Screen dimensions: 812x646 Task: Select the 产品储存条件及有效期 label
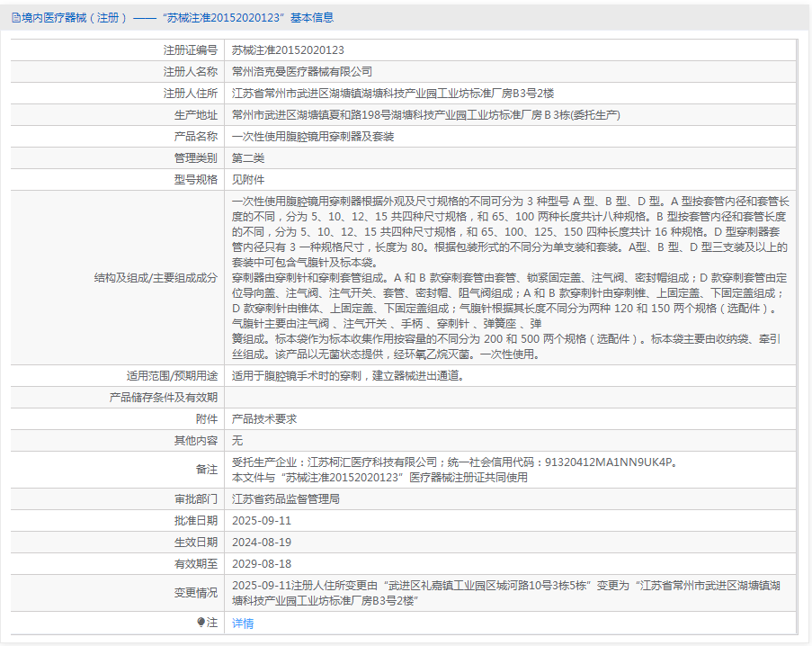coord(163,398)
